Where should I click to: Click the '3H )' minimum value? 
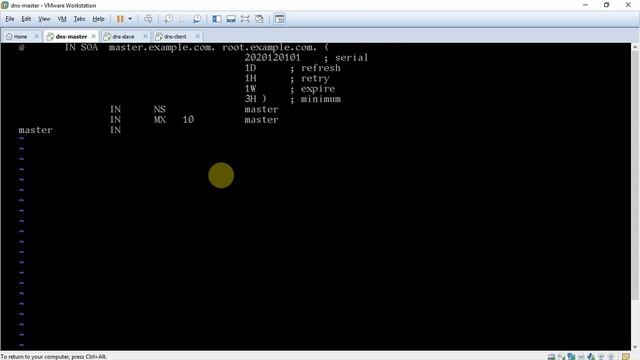point(256,99)
